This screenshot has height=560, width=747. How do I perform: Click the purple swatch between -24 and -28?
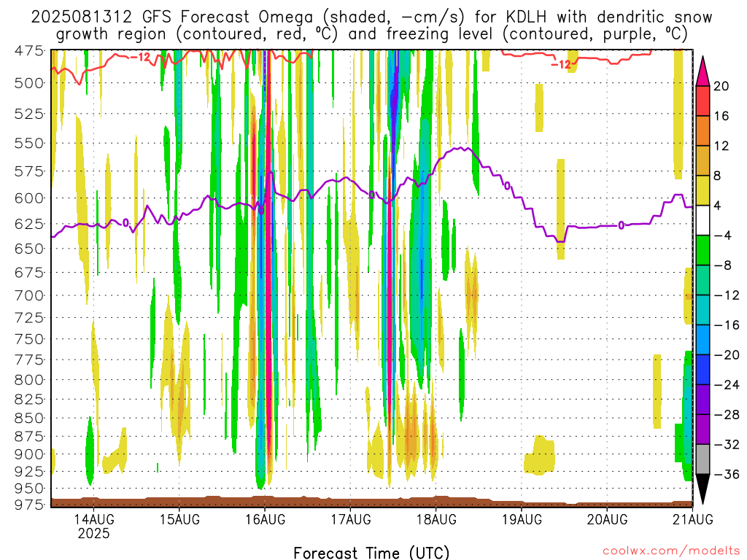point(703,400)
